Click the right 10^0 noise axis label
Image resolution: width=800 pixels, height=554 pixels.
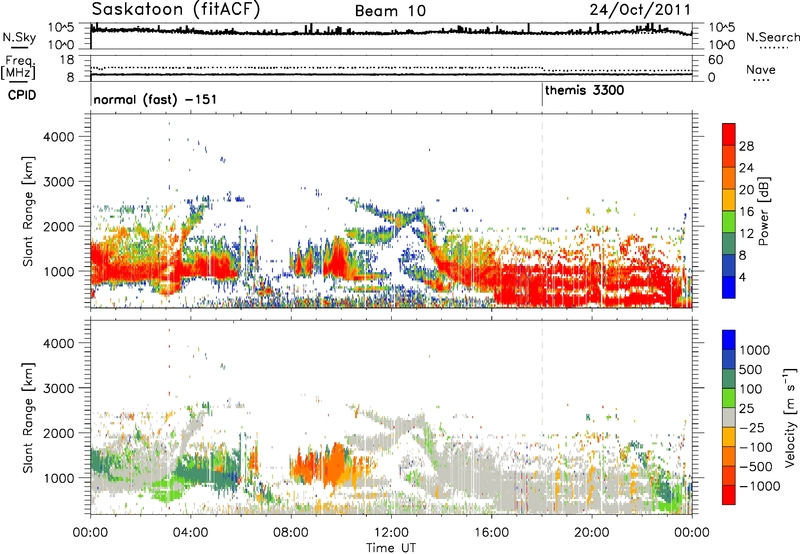point(722,45)
